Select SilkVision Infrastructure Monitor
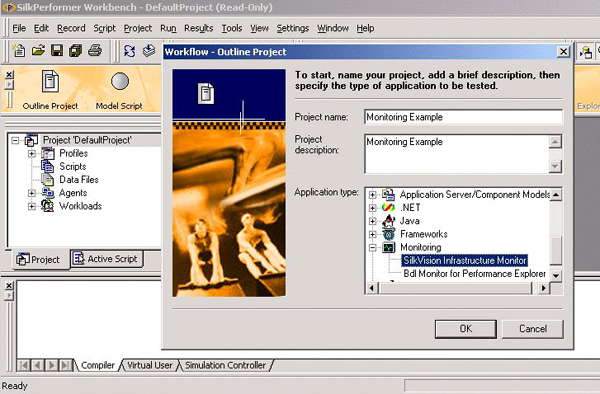The width and height of the screenshot is (600, 394). click(x=465, y=260)
